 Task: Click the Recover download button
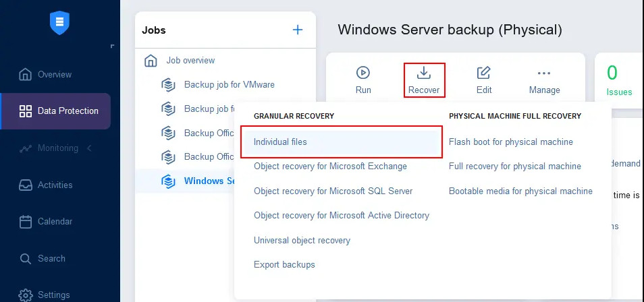[424, 80]
